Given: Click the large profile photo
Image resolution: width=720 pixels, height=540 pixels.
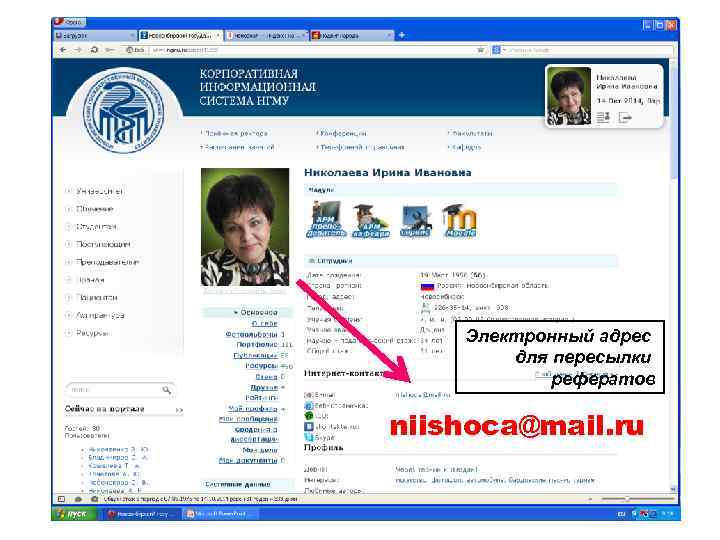Looking at the screenshot, I should click(245, 227).
